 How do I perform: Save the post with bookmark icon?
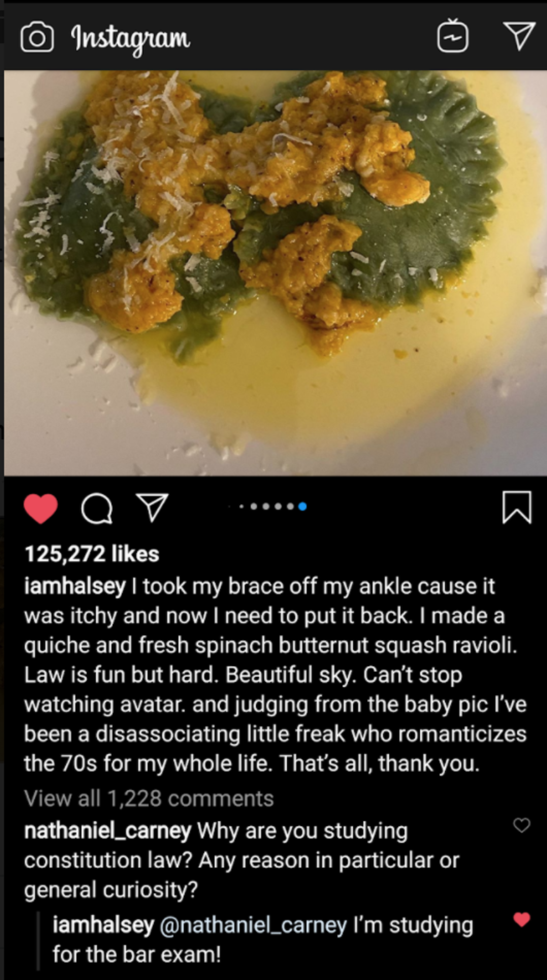click(517, 507)
